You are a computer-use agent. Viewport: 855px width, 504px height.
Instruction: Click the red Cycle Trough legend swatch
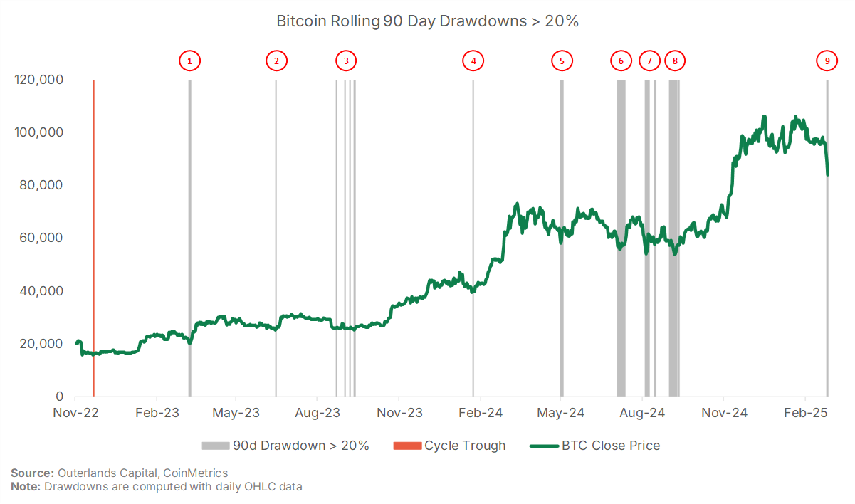[407, 446]
